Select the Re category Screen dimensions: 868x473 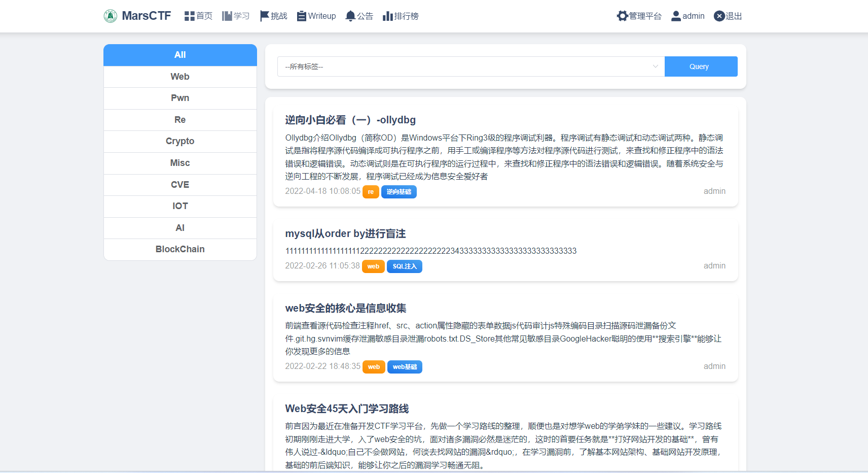pos(180,120)
